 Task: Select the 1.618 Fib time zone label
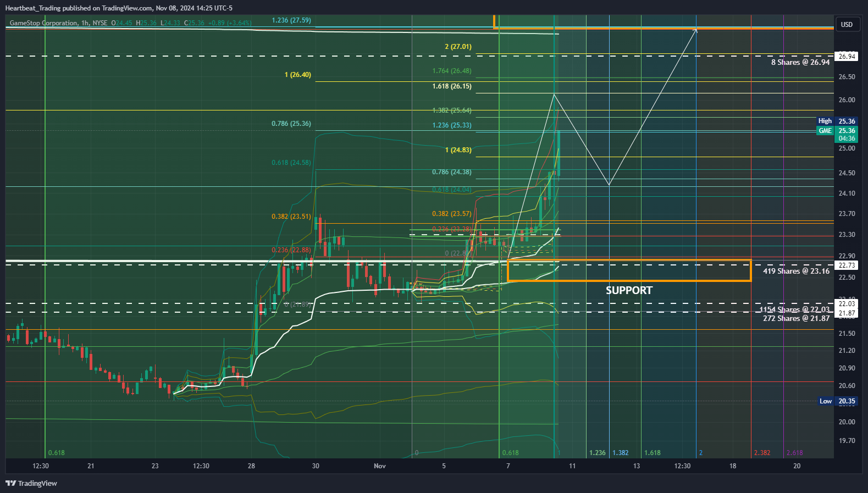coord(653,453)
